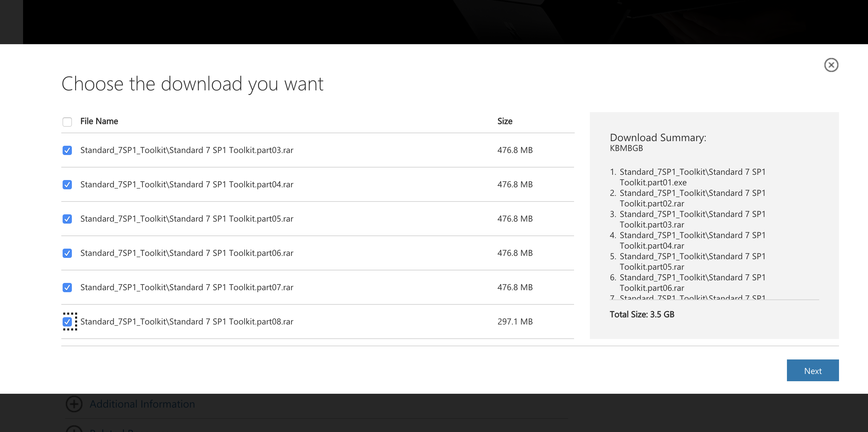Click the Size column header

[x=505, y=121]
